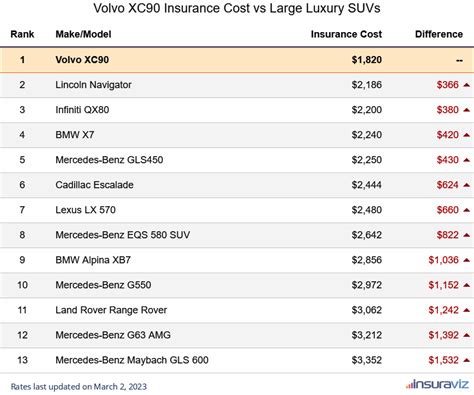The image size is (474, 395).
Task: Click the $2,480 Lexus LX 570 cost
Action: 367,210
